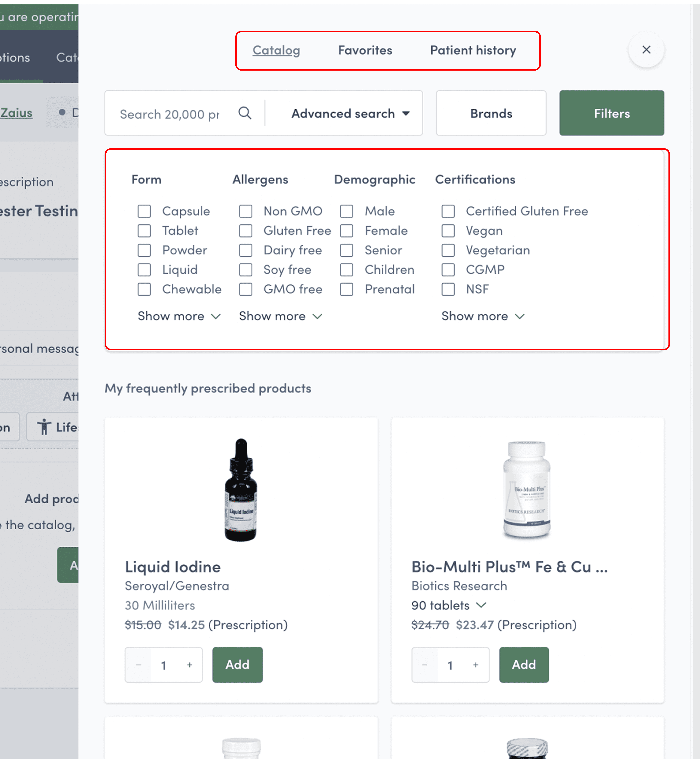Close the catalog panel with X
Viewport: 700px width, 759px height.
pos(646,50)
